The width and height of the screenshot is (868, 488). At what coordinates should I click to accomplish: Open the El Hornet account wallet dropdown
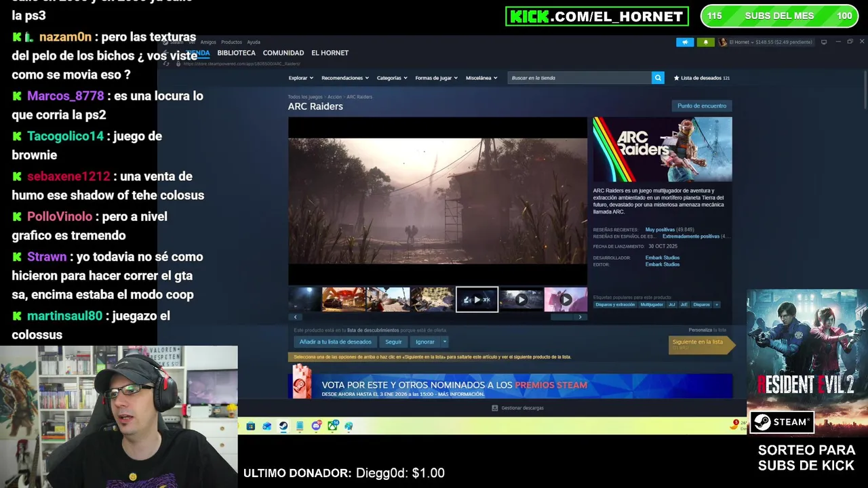(770, 42)
